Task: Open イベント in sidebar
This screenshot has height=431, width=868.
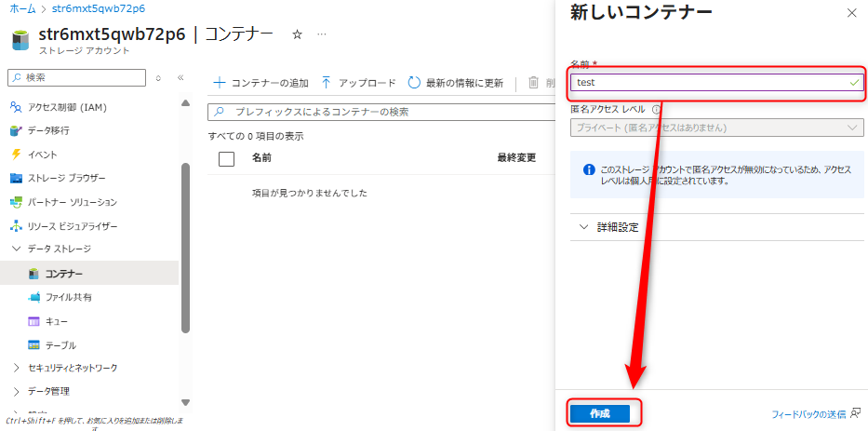Action: (x=43, y=155)
